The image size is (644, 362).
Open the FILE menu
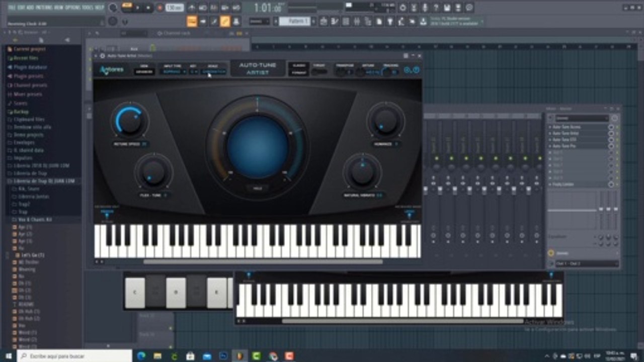[12, 8]
